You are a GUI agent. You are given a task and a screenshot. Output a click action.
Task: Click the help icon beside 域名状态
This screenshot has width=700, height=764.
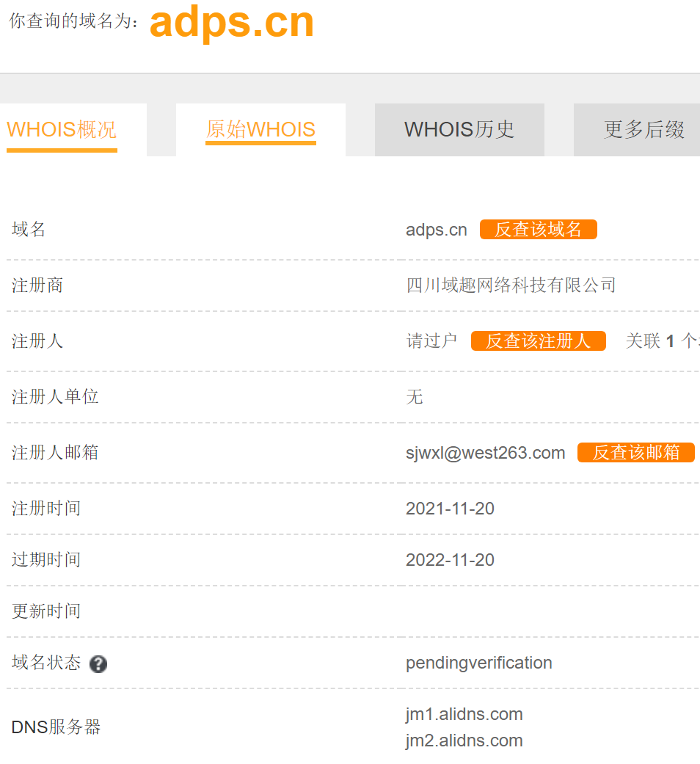pyautogui.click(x=98, y=664)
